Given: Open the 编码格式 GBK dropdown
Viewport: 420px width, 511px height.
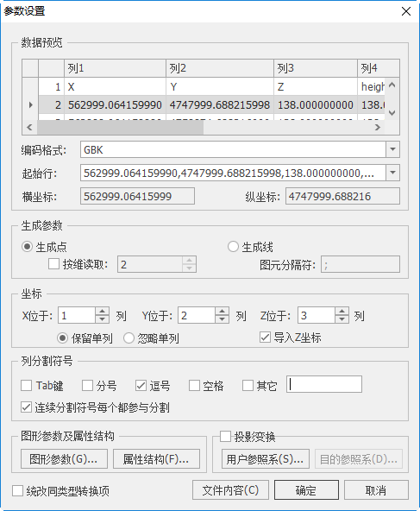Looking at the screenshot, I should tap(392, 149).
